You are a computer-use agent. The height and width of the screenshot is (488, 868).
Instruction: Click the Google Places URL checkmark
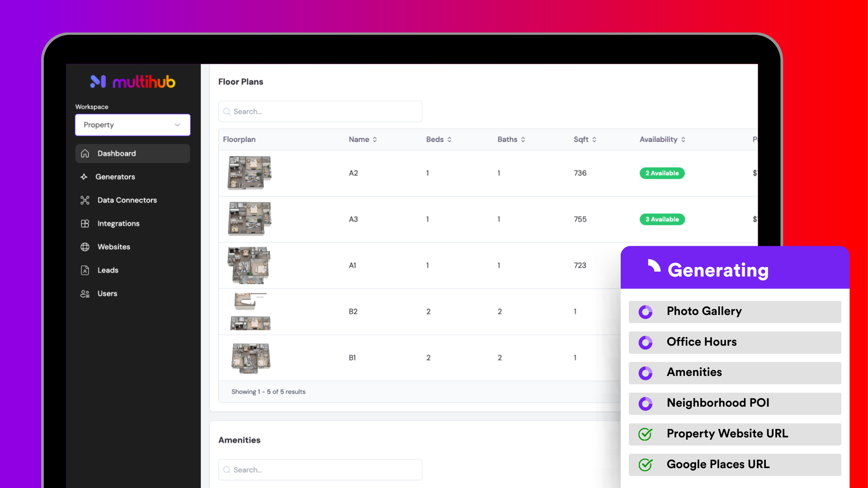(645, 465)
